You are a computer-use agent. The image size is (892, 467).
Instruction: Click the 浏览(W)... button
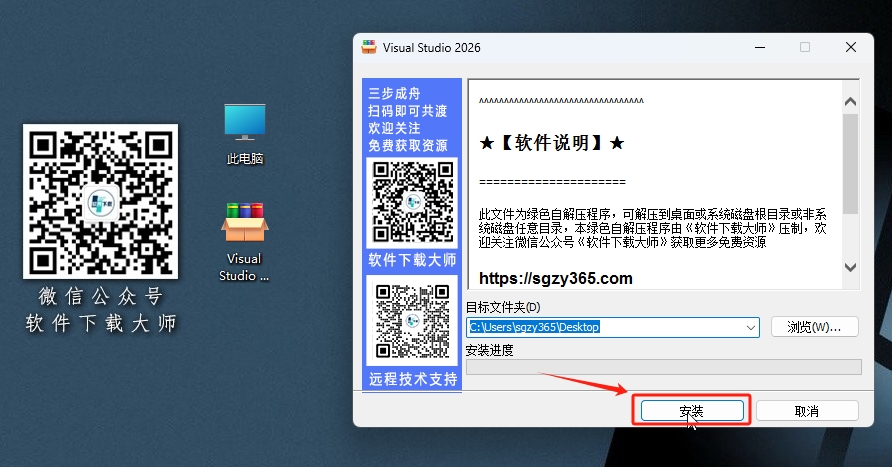[x=814, y=327]
